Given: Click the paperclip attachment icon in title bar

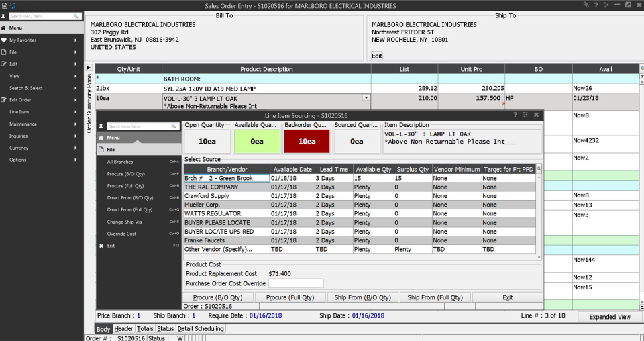Looking at the screenshot, I should click(x=586, y=5).
